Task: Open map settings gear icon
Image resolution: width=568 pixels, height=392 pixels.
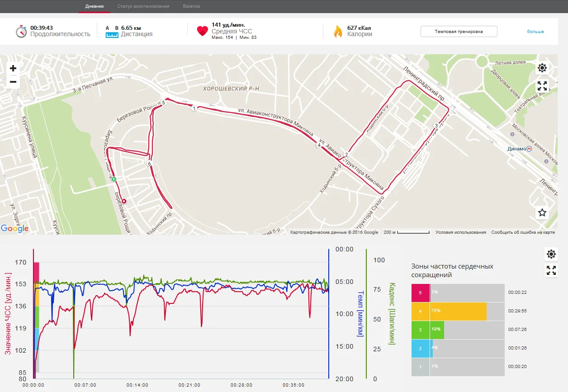Action: pyautogui.click(x=542, y=68)
